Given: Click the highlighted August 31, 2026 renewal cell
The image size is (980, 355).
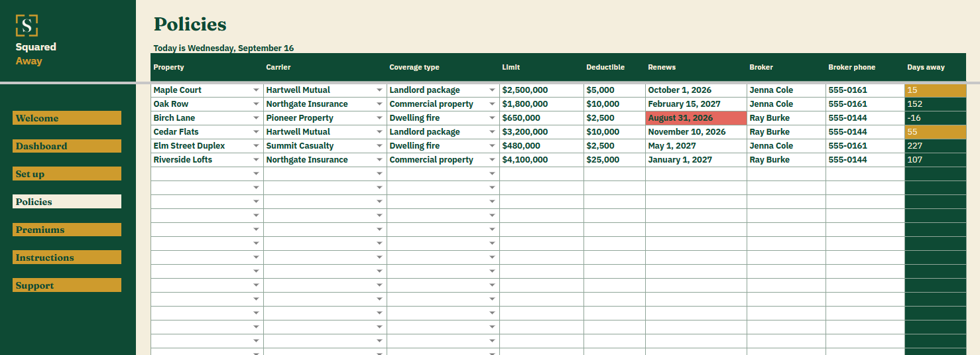Looking at the screenshot, I should 696,118.
